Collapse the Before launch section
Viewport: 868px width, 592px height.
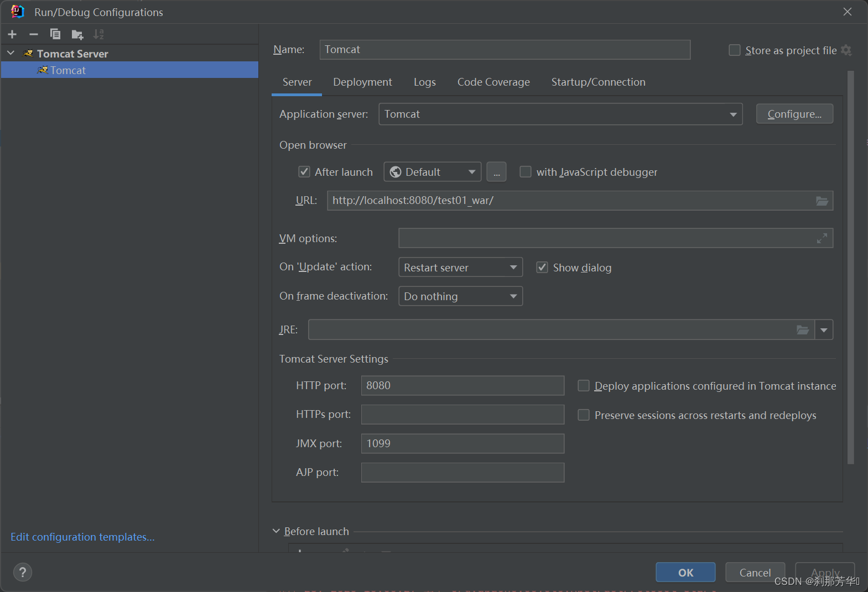click(x=276, y=531)
